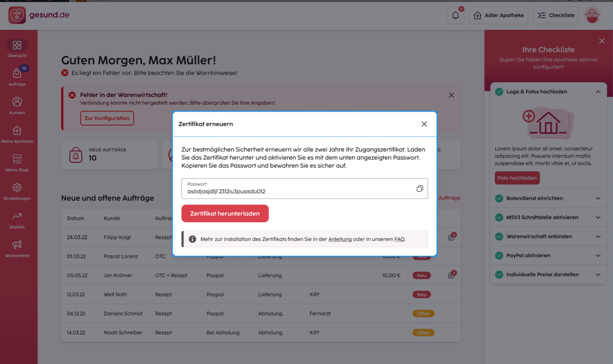Image resolution: width=613 pixels, height=364 pixels.
Task: Expand PayPal aktivieren section
Action: [x=598, y=255]
